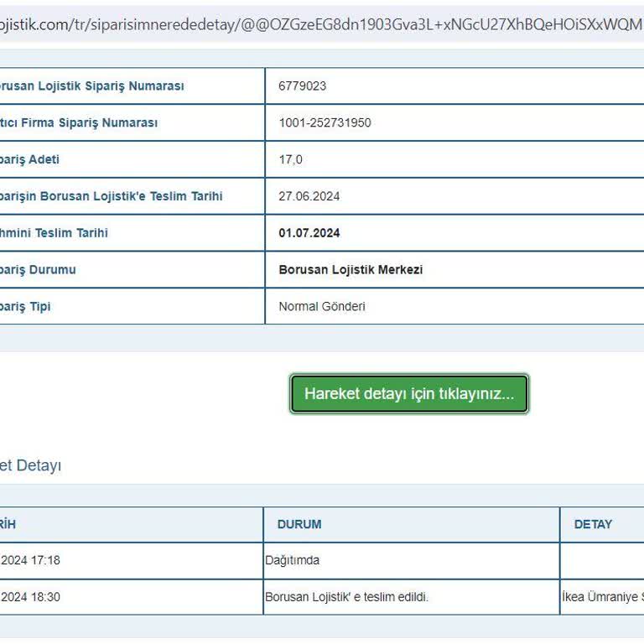The height and width of the screenshot is (644, 644).
Task: Click the 'Sipariş Tipi' row label
Action: [x=25, y=306]
